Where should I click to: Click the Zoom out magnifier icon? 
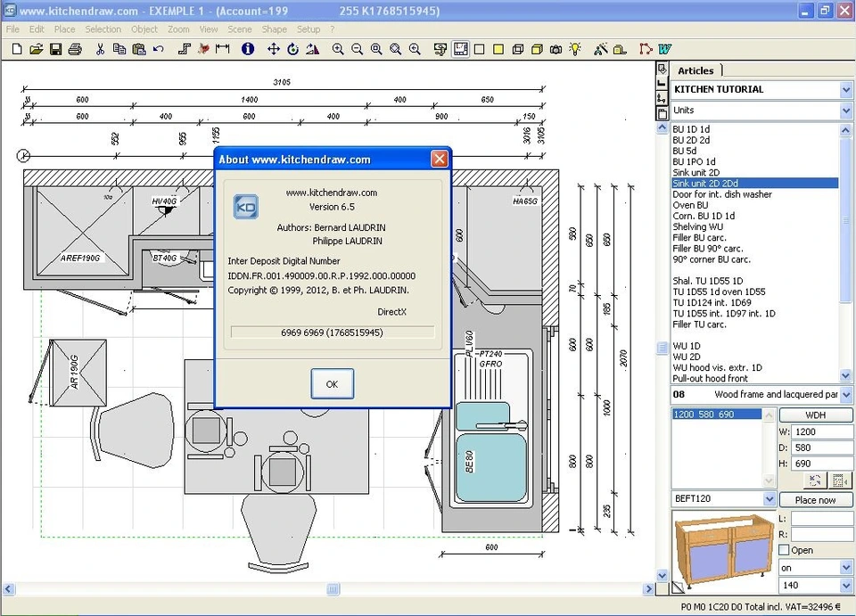click(357, 49)
